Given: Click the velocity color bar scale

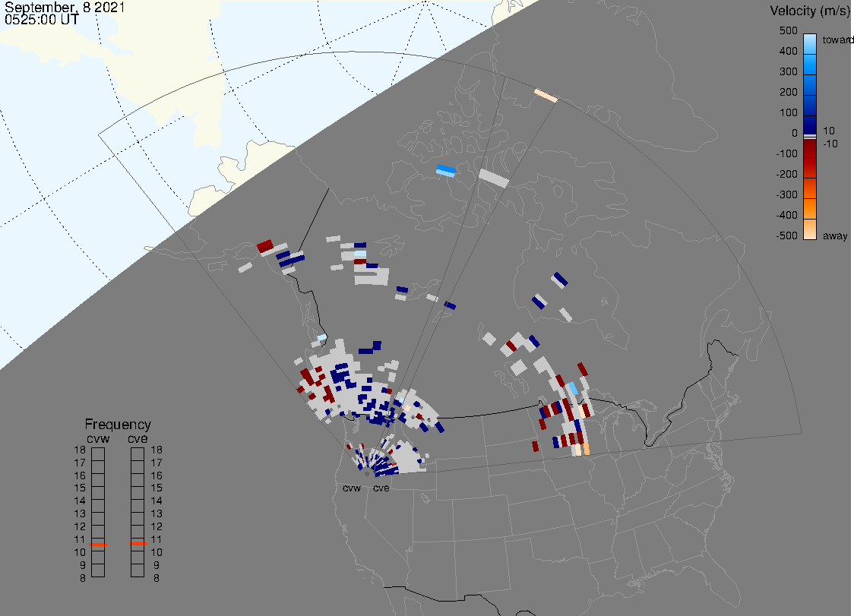Looking at the screenshot, I should tap(810, 137).
